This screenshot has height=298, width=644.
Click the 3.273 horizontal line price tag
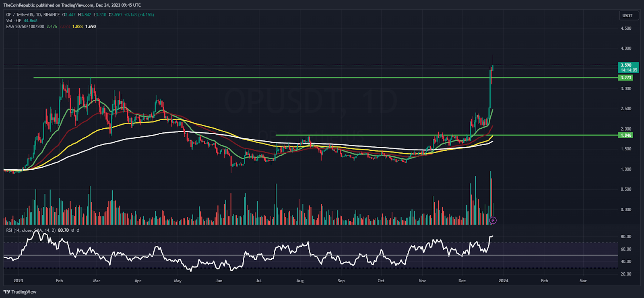pyautogui.click(x=626, y=78)
